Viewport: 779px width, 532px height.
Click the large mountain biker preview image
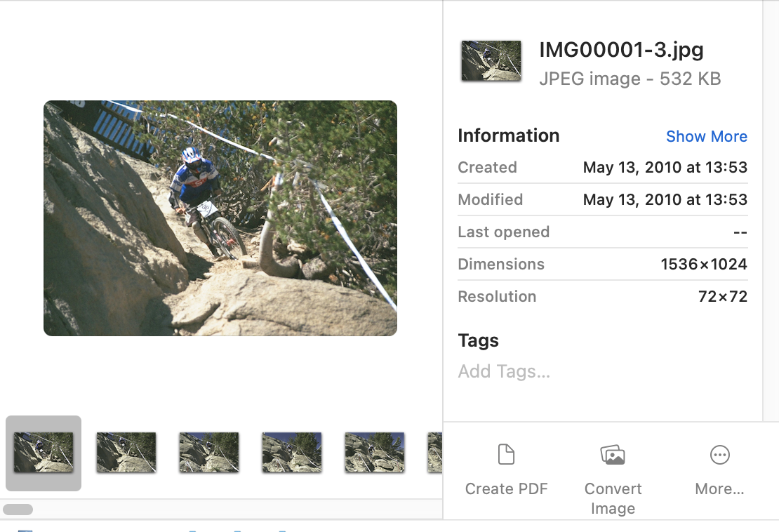pos(220,218)
